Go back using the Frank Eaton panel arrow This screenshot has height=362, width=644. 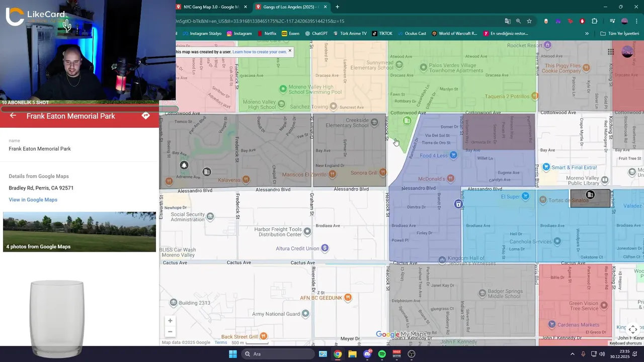[13, 116]
